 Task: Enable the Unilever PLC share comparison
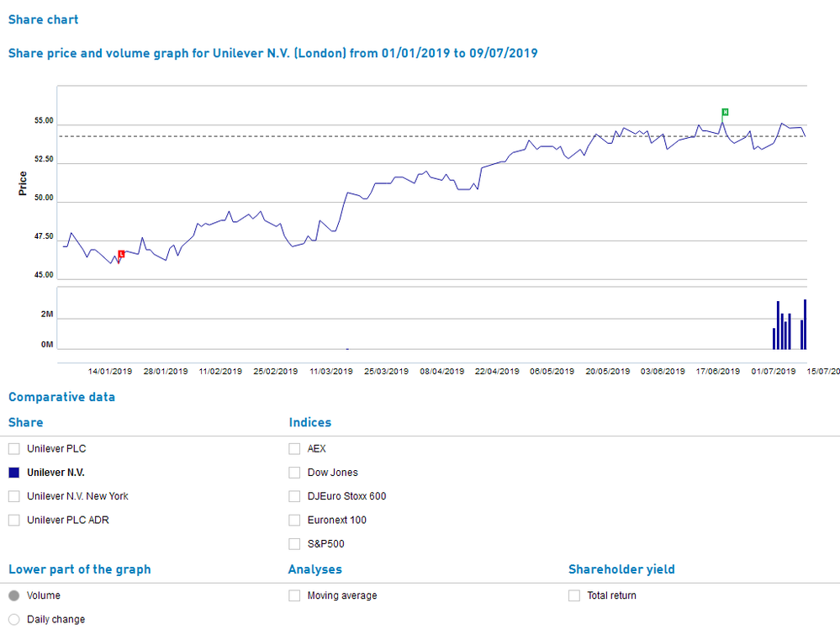13,448
